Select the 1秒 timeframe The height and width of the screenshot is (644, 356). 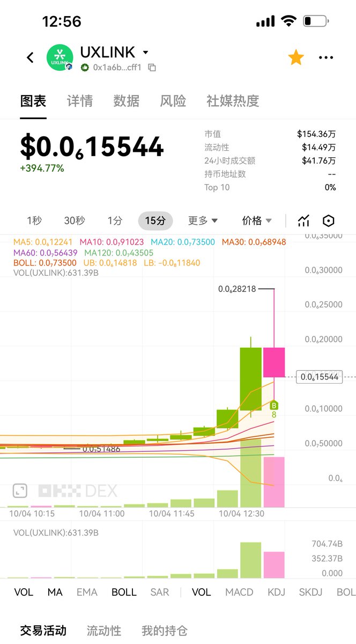pos(34,221)
